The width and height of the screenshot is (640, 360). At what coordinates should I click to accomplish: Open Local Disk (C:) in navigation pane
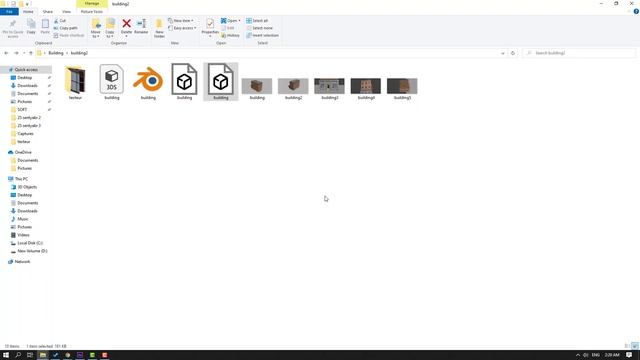[x=30, y=243]
